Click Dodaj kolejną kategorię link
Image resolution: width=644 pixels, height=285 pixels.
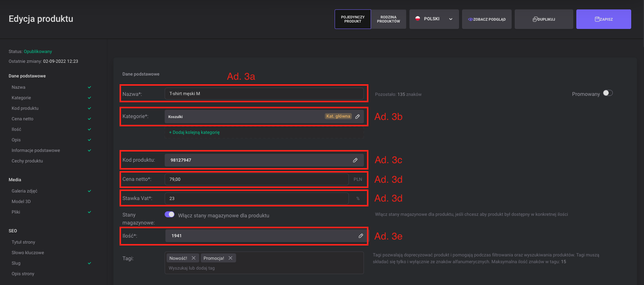pos(194,132)
